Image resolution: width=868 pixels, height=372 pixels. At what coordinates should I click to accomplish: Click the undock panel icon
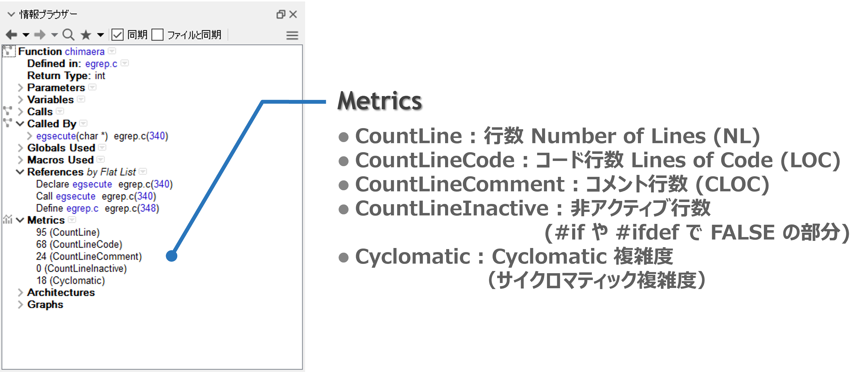pyautogui.click(x=281, y=14)
